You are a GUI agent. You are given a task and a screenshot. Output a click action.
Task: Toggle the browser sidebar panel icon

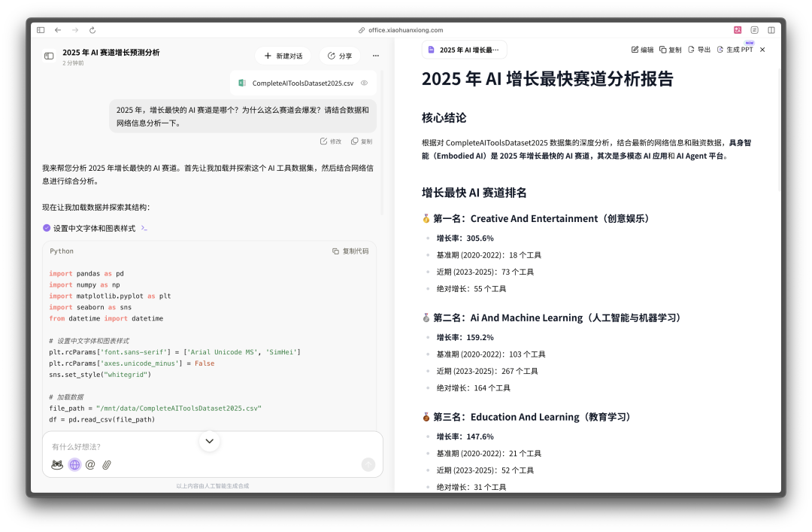[41, 30]
